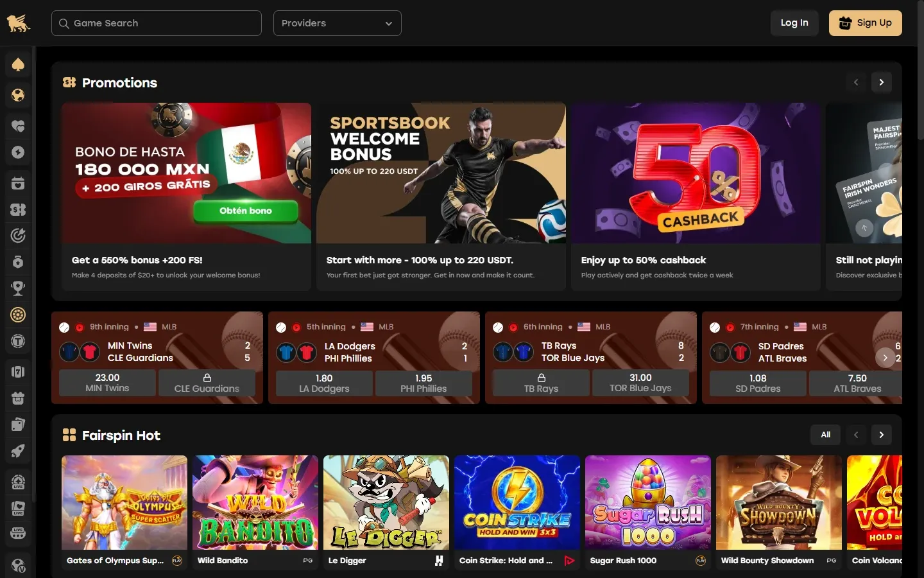The image size is (924, 578).
Task: Open Le Digger game thumbnail
Action: point(386,502)
